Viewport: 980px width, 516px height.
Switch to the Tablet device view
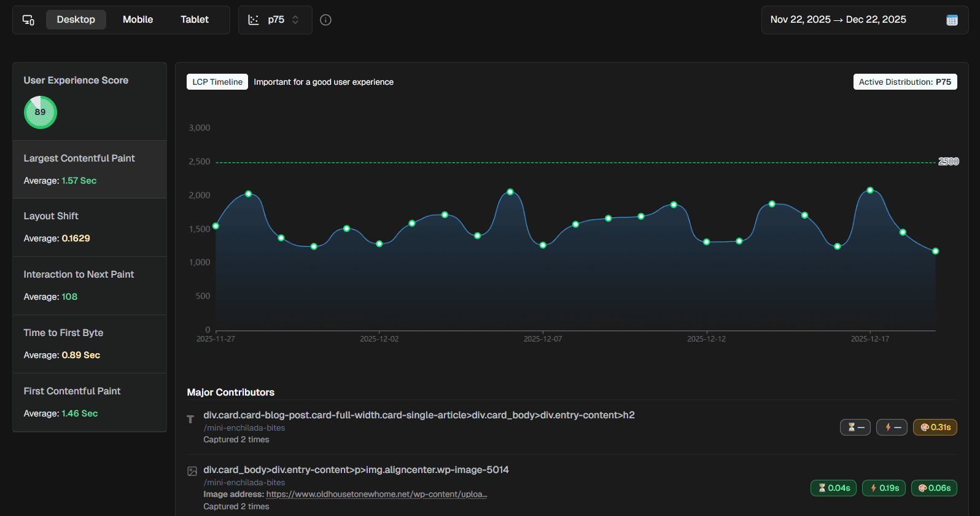(195, 20)
